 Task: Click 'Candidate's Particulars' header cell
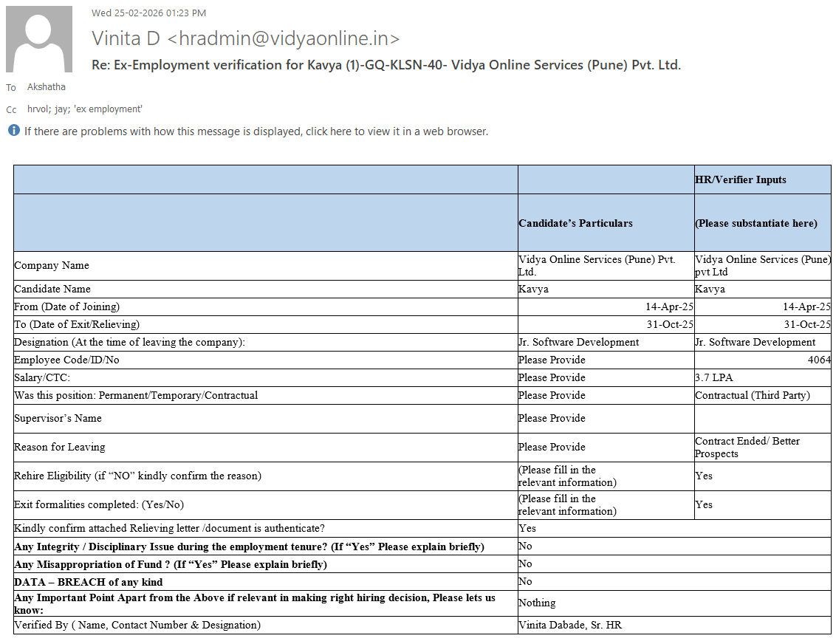click(x=606, y=223)
